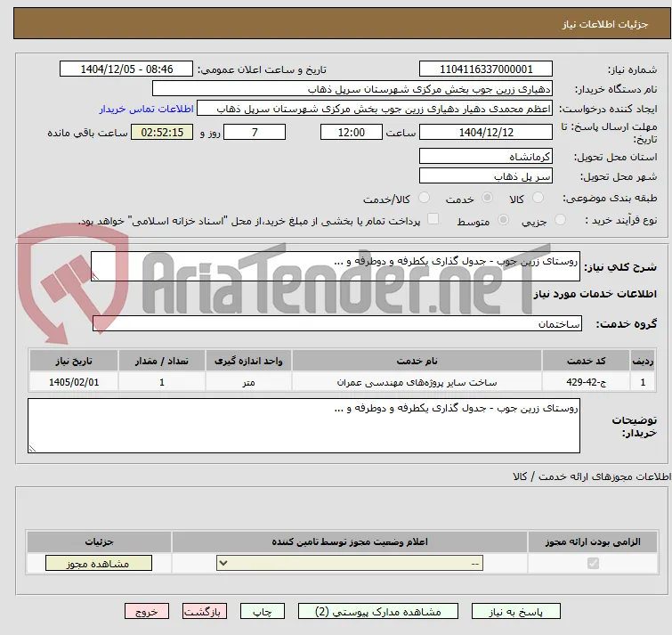Image resolution: width=672 pixels, height=635 pixels.
Task: Click the جزئیات column header
Action: point(99,542)
